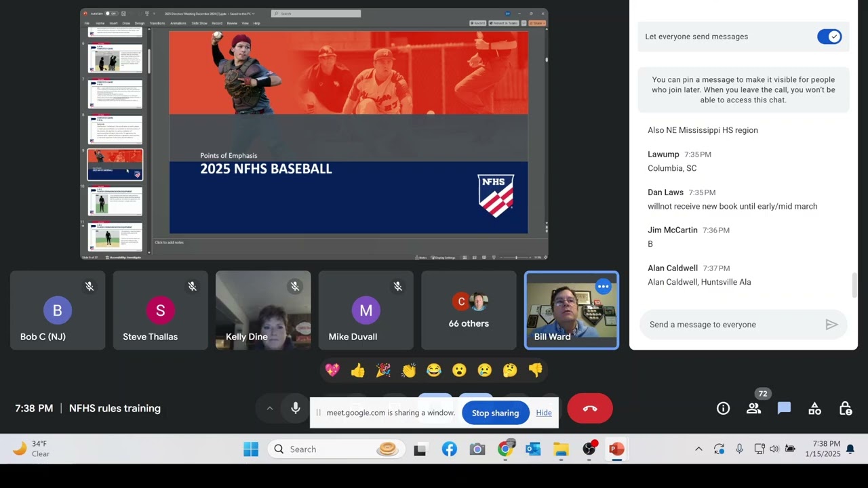The height and width of the screenshot is (488, 868).
Task: Open the Transitions tab in PowerPoint
Action: pos(157,23)
